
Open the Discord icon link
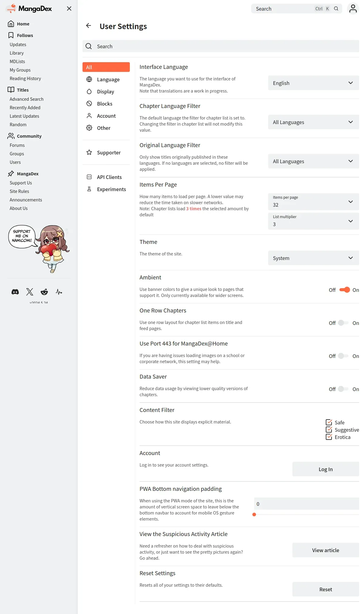coord(15,292)
